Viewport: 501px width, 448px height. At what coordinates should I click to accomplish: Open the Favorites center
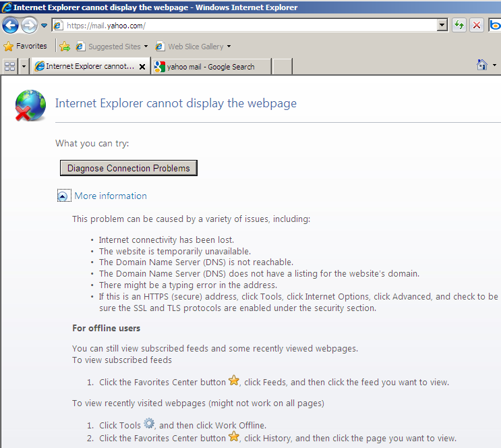tap(25, 47)
